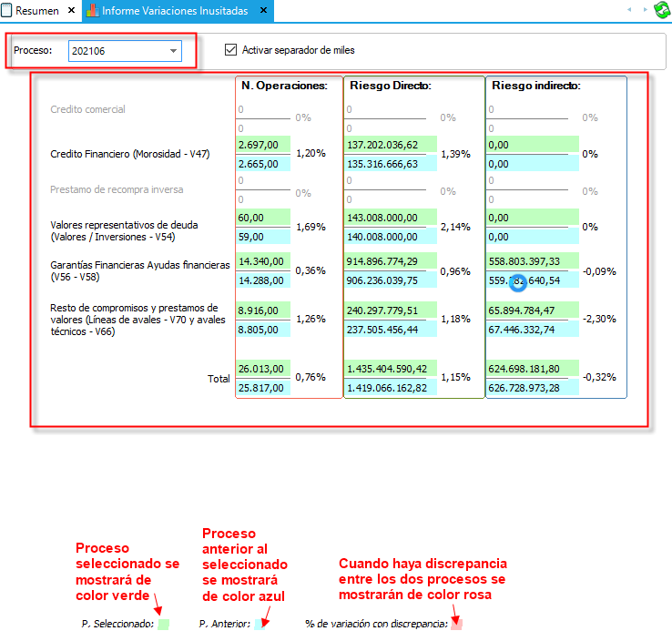The height and width of the screenshot is (631, 672).
Task: Click direct risk value 237.505.456,44
Action: pyautogui.click(x=391, y=330)
